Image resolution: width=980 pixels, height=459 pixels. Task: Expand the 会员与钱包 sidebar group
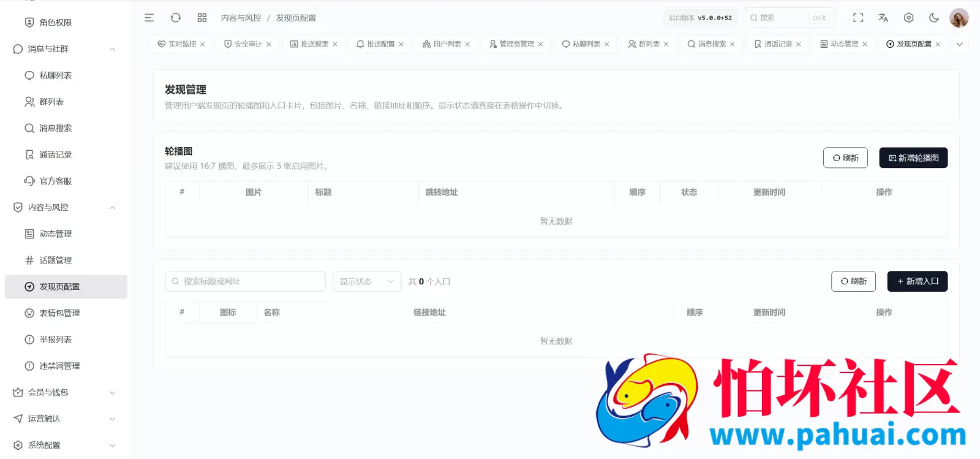click(x=66, y=392)
